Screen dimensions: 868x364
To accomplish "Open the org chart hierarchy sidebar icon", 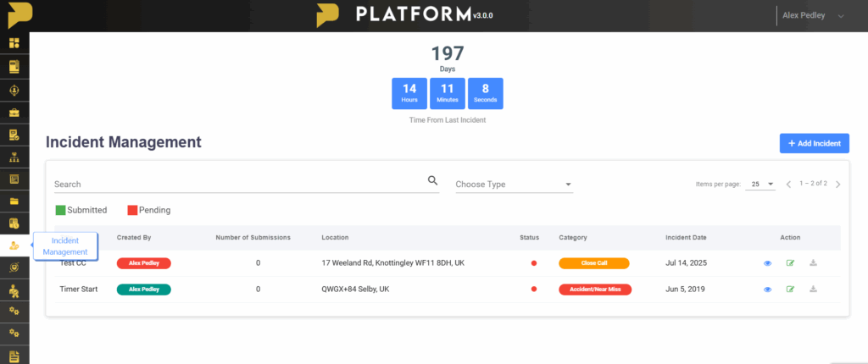I will pos(14,157).
